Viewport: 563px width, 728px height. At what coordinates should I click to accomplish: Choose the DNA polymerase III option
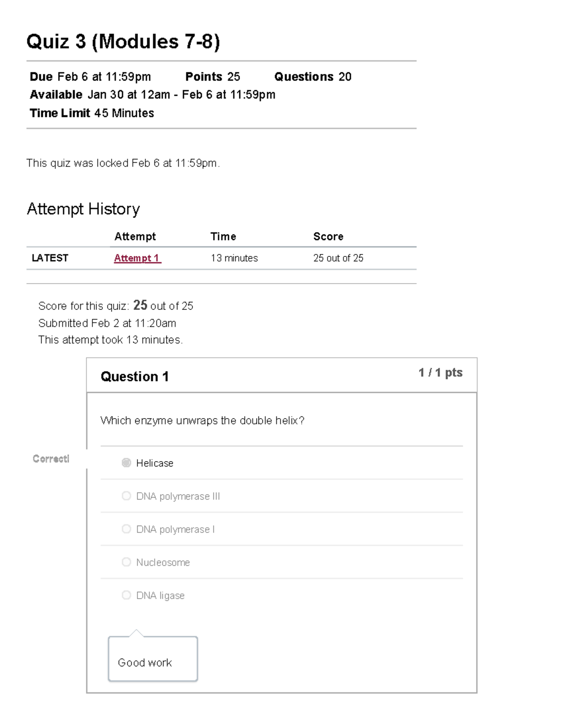tap(126, 496)
